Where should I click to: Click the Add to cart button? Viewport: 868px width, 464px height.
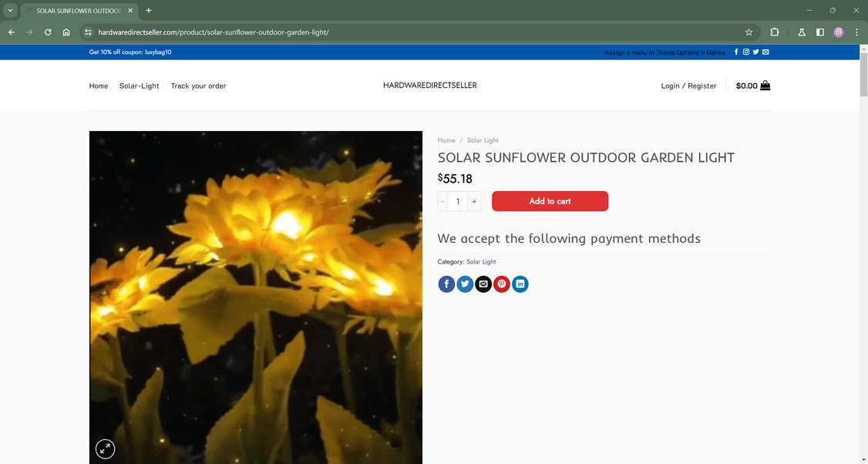point(549,201)
